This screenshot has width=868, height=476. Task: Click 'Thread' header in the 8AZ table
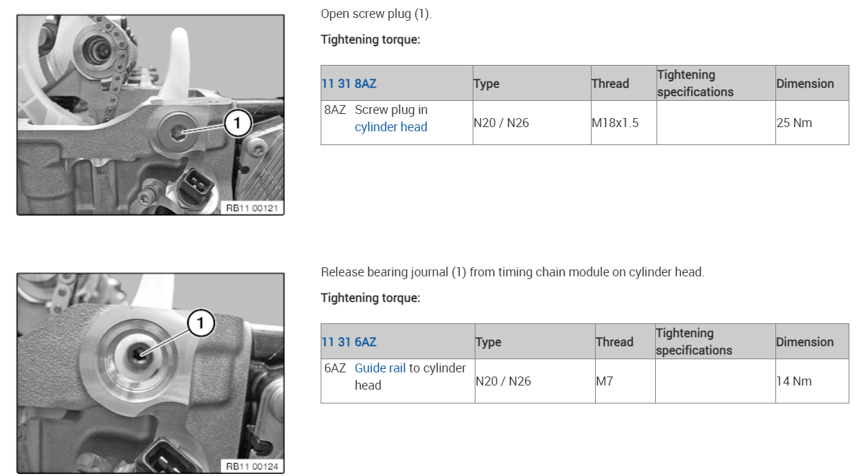pyautogui.click(x=610, y=84)
